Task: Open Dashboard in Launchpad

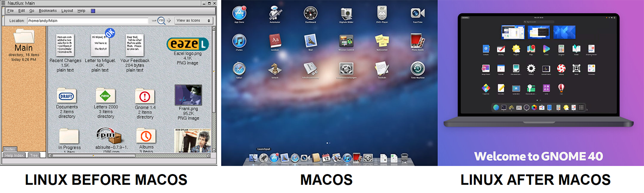Action: [310, 13]
